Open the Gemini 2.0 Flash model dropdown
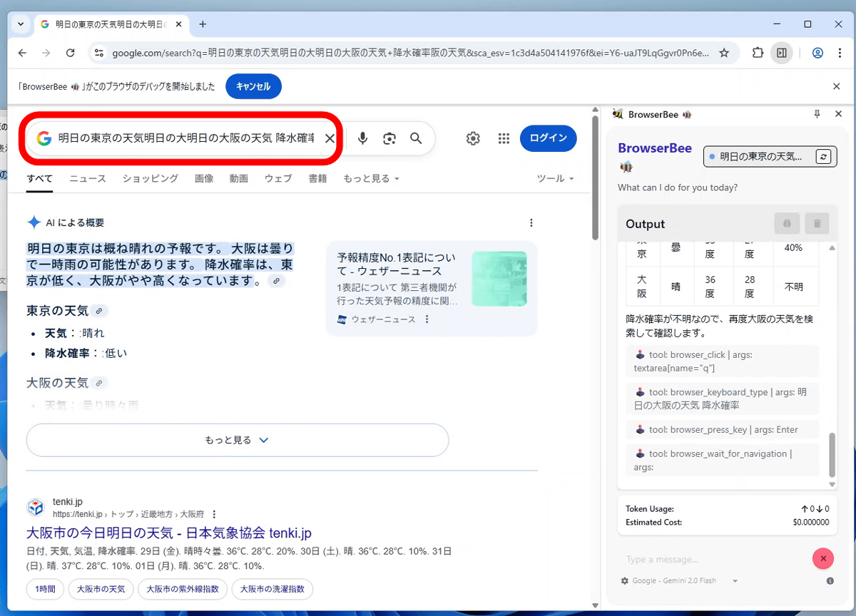 [x=735, y=580]
